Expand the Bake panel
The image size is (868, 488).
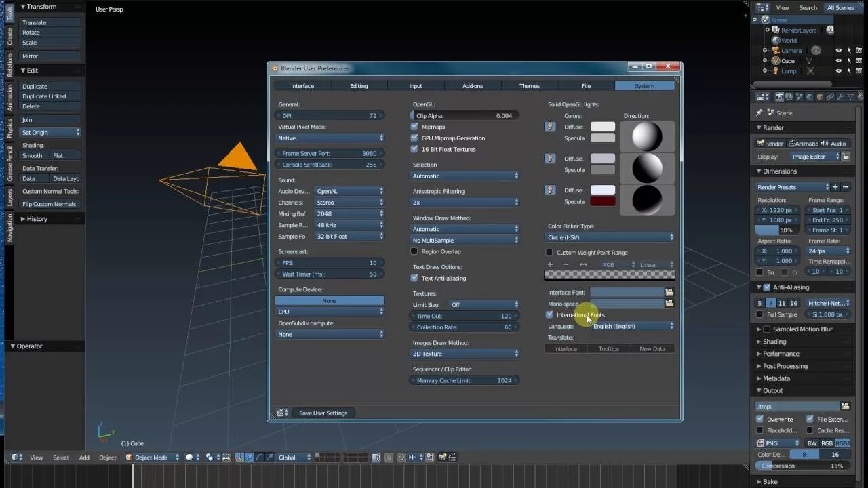click(x=770, y=482)
